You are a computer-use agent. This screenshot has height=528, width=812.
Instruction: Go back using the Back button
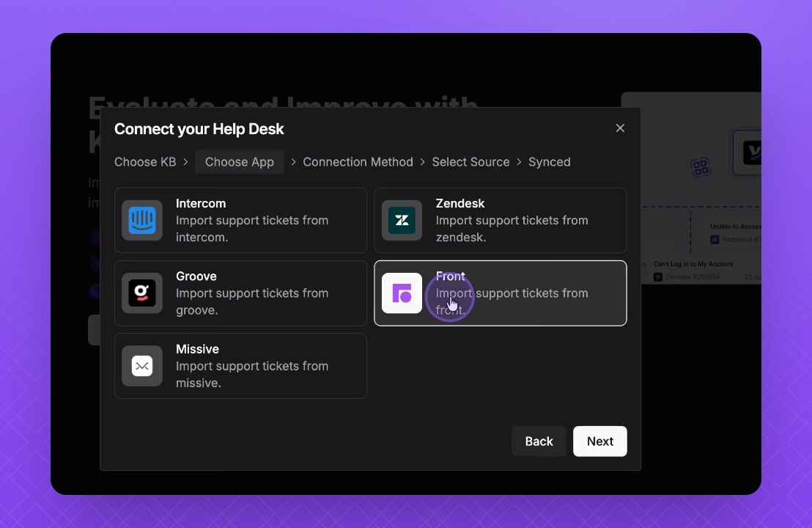click(539, 441)
